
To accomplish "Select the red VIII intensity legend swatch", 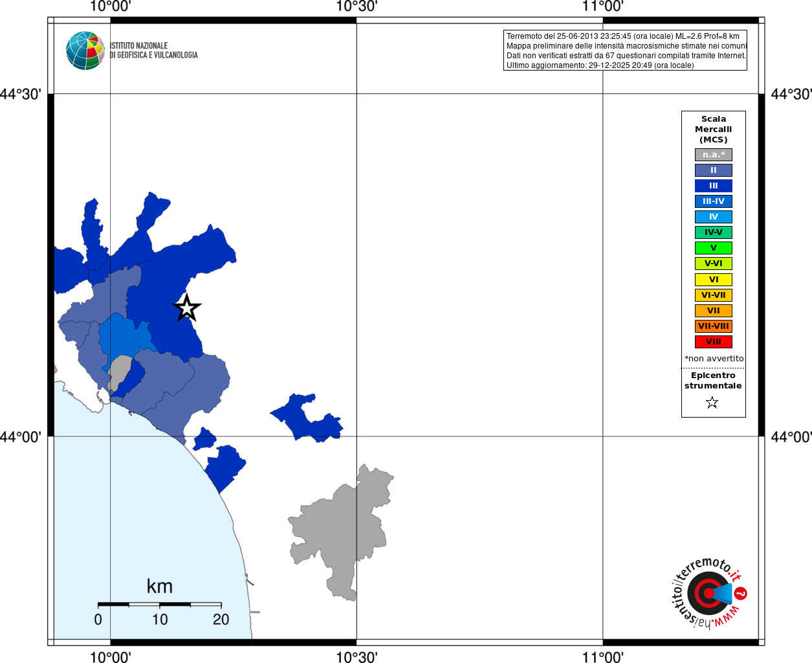I will (714, 342).
